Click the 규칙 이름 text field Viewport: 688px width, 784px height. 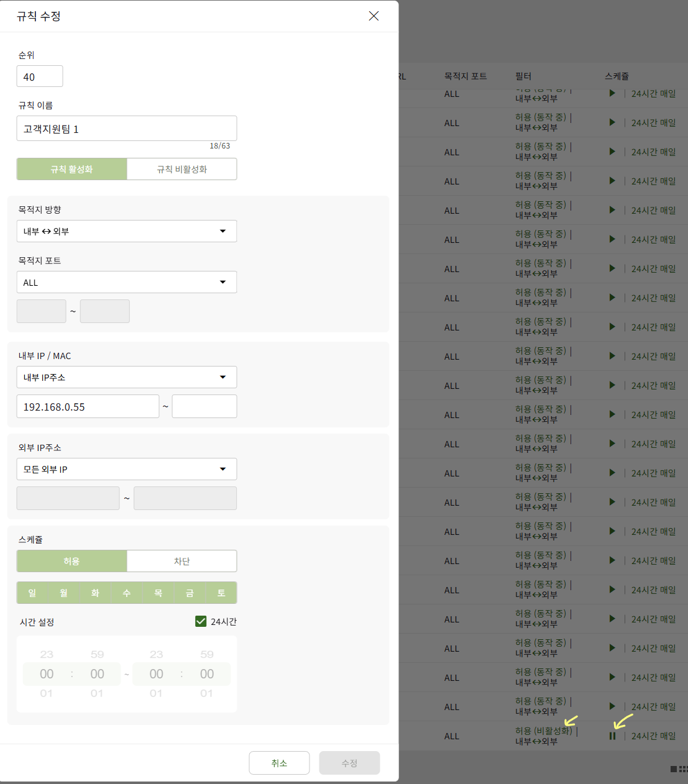(127, 129)
